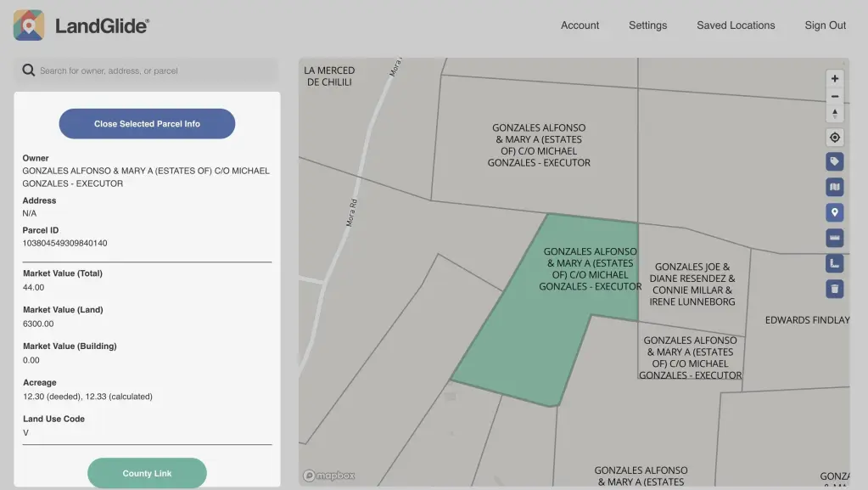868x490 pixels.
Task: Go to Settings
Action: point(647,25)
